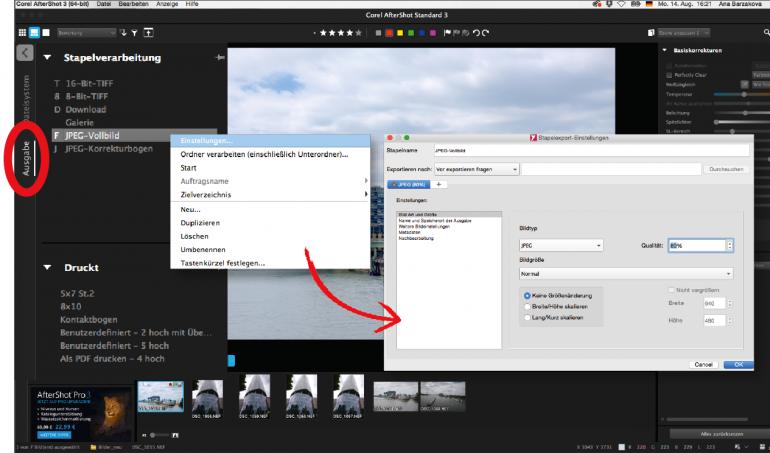Switch to thumbnail grid view
Screen dimensions: 770x453
click(x=22, y=33)
